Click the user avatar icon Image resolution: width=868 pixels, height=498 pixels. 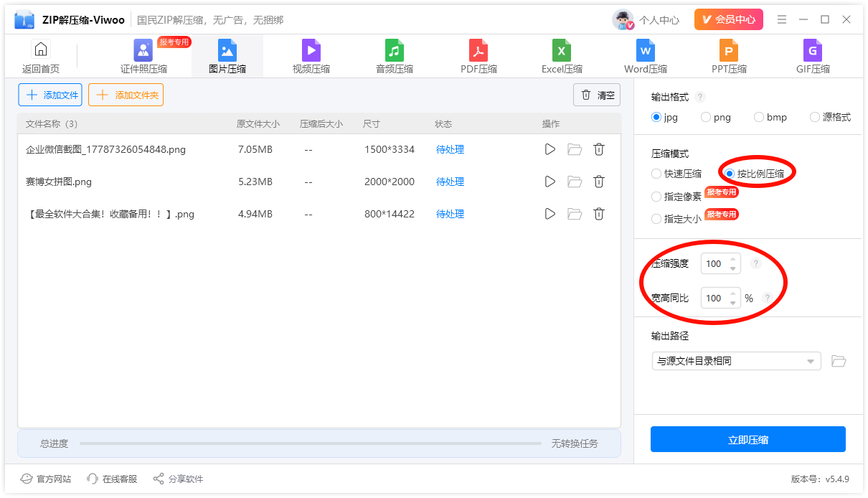pyautogui.click(x=623, y=19)
